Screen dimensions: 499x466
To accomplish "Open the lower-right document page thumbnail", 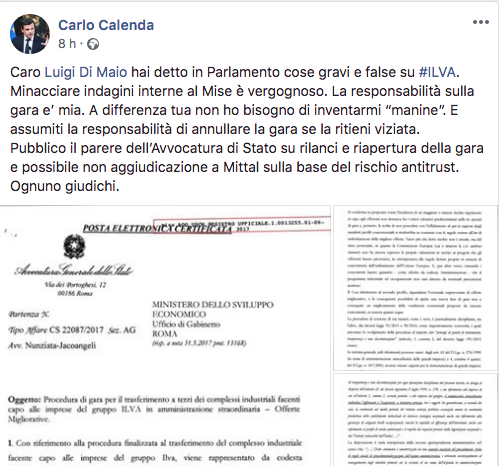I will coord(415,420).
